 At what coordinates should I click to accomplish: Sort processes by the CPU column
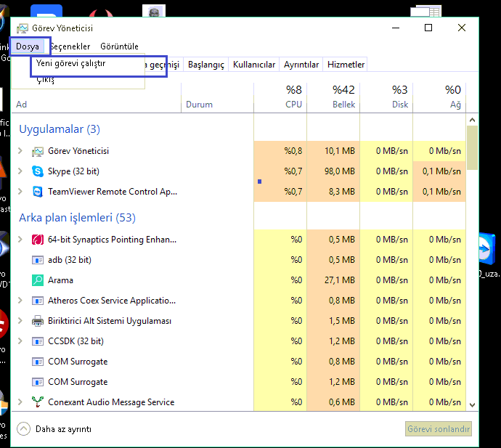[280, 98]
